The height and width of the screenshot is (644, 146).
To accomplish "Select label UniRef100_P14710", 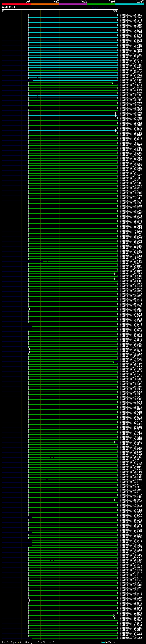I will point(131,85).
